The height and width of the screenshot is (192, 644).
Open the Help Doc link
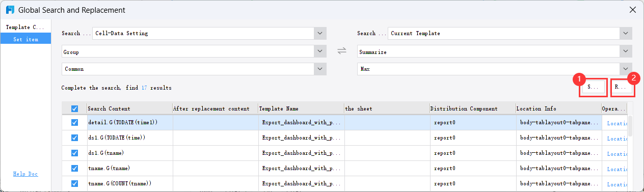pyautogui.click(x=25, y=174)
